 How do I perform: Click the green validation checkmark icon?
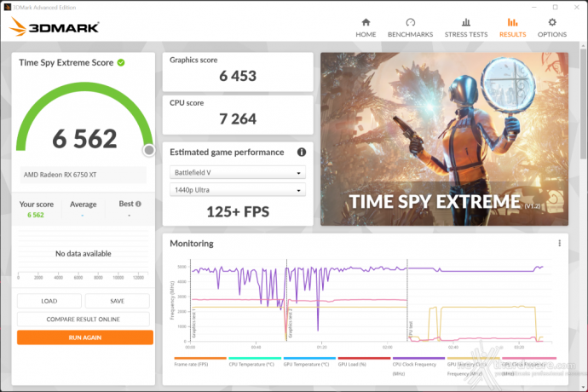[121, 63]
